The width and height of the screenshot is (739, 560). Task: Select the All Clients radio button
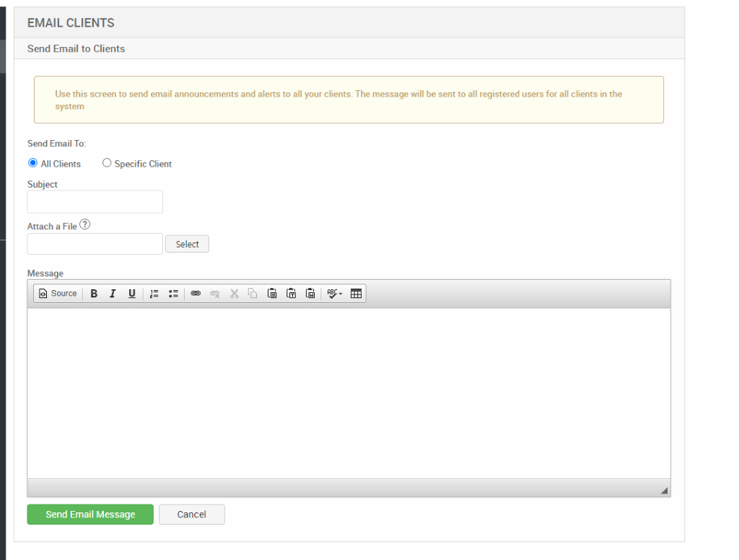point(32,163)
